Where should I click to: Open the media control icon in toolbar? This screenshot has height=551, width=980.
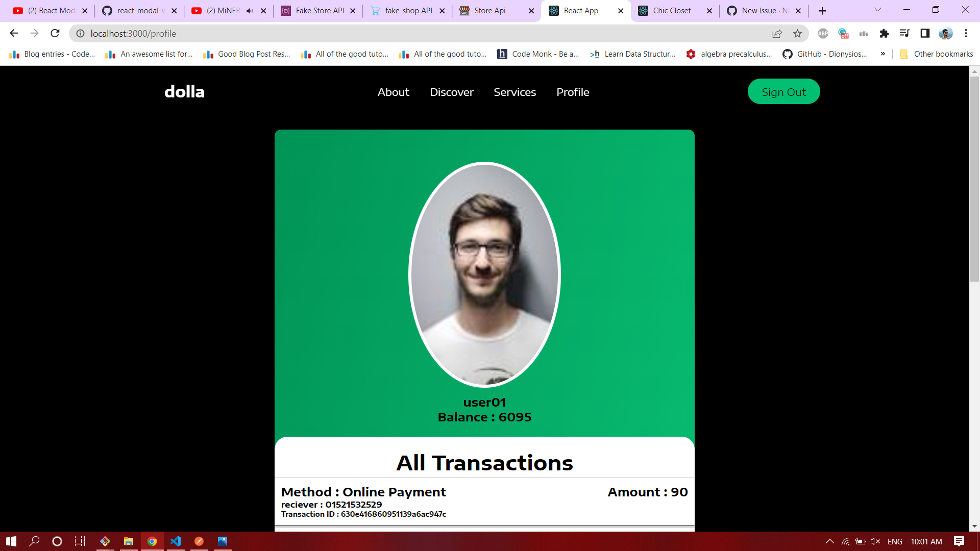point(904,34)
